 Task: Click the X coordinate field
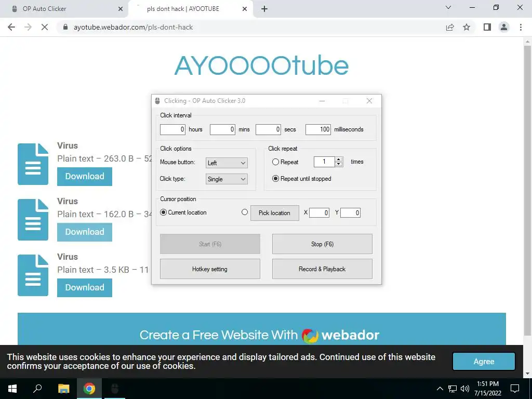[x=319, y=212]
